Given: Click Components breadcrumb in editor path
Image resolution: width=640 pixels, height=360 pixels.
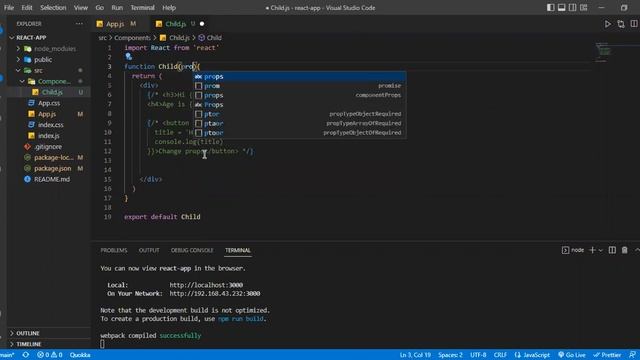Looking at the screenshot, I should coord(133,38).
